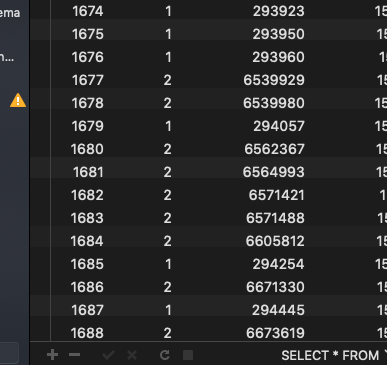Click value 293950 in the table
The width and height of the screenshot is (387, 365).
[x=279, y=34]
